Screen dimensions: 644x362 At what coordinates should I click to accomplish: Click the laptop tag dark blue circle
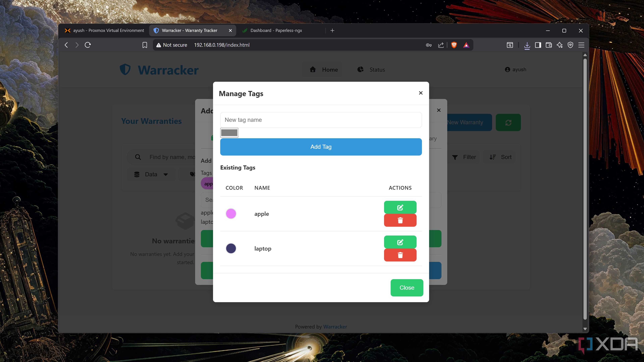231,248
